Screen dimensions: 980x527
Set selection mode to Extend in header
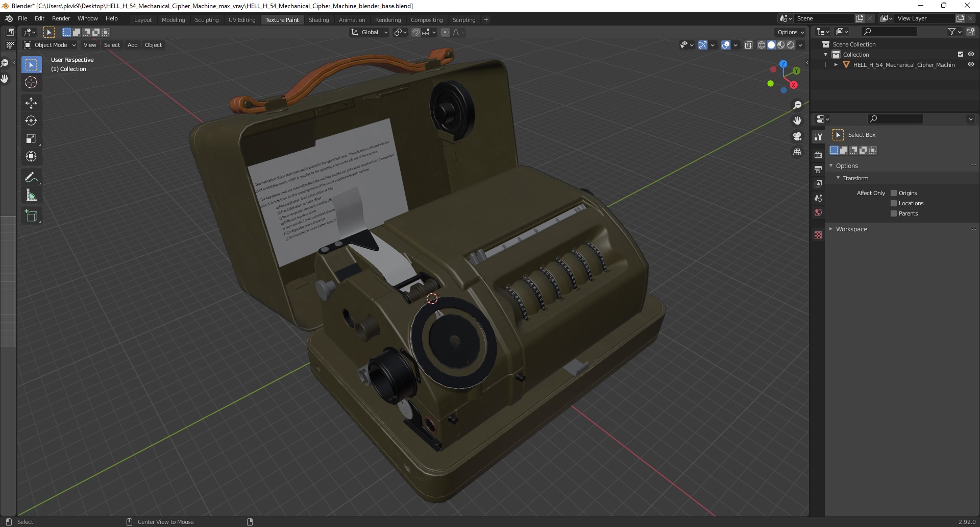[x=77, y=32]
